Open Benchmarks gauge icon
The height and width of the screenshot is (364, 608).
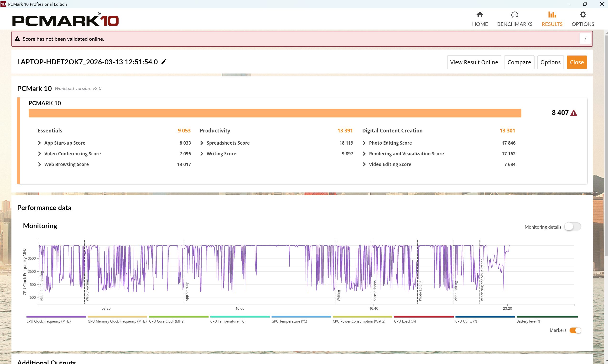coord(514,15)
